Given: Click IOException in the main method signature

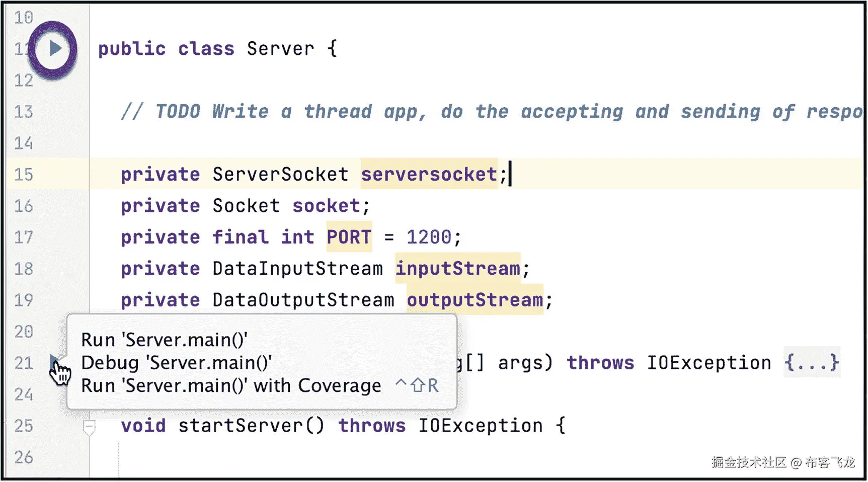Looking at the screenshot, I should [709, 363].
